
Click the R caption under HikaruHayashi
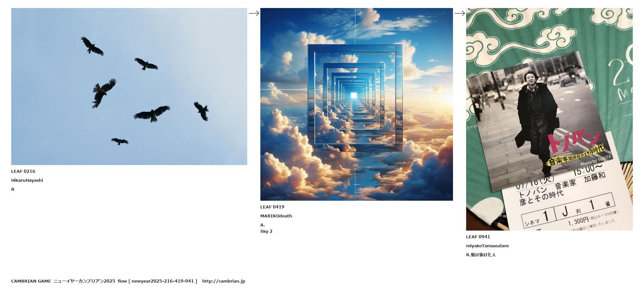tap(13, 189)
